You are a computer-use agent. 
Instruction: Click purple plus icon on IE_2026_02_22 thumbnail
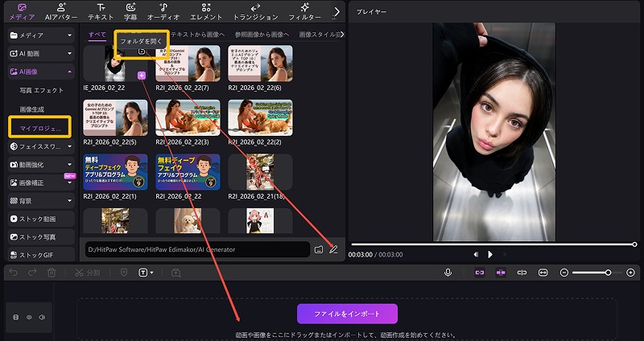pyautogui.click(x=142, y=75)
